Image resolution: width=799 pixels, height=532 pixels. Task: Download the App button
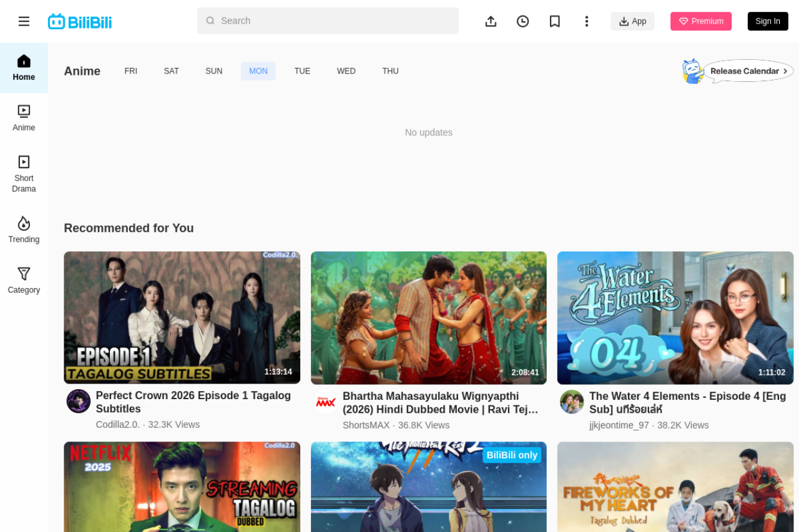(x=632, y=21)
